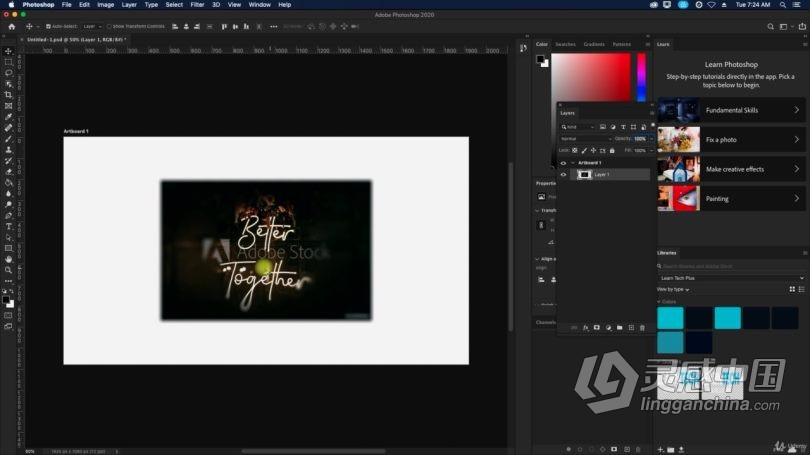Image resolution: width=810 pixels, height=455 pixels.
Task: Select the Clone Stamp tool
Action: (8, 149)
